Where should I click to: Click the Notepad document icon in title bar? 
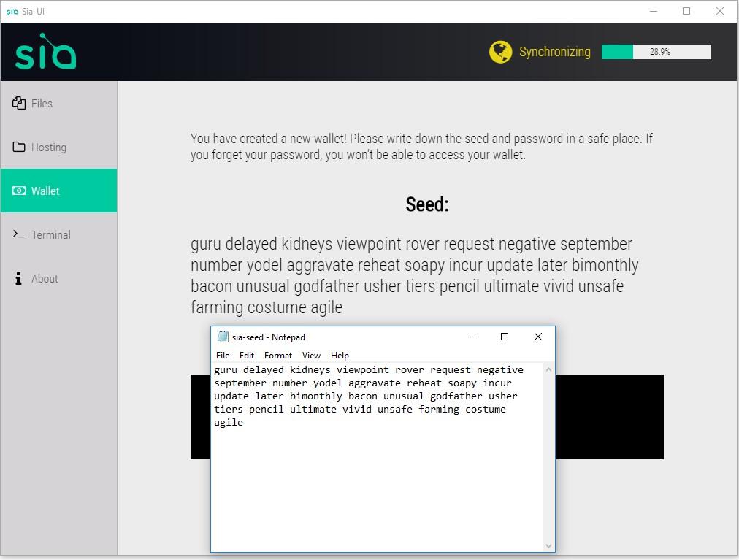[x=223, y=337]
